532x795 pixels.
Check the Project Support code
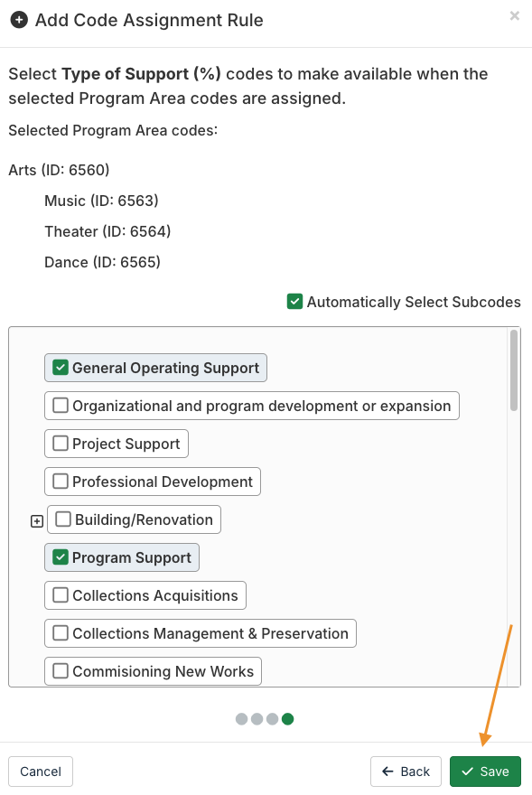pyautogui.click(x=61, y=444)
